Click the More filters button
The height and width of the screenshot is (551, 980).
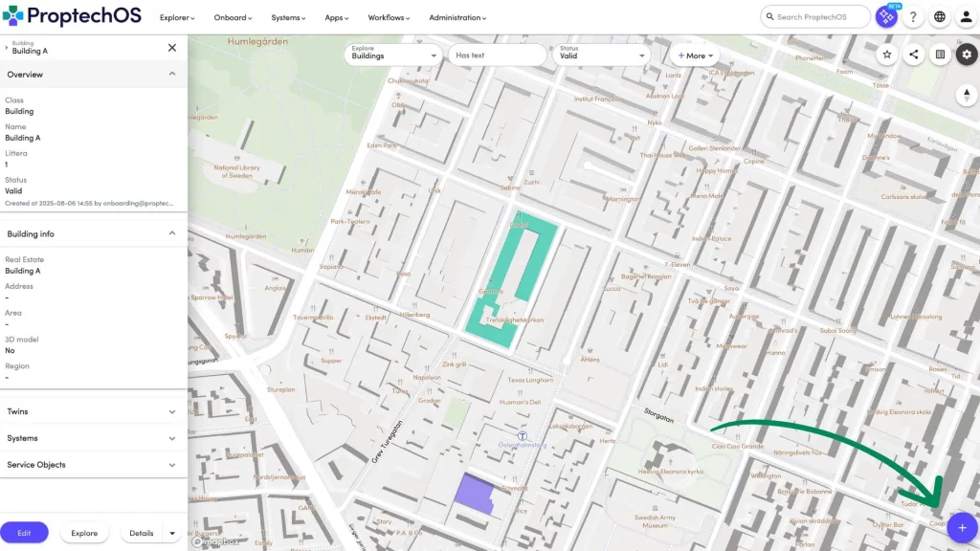(x=696, y=55)
